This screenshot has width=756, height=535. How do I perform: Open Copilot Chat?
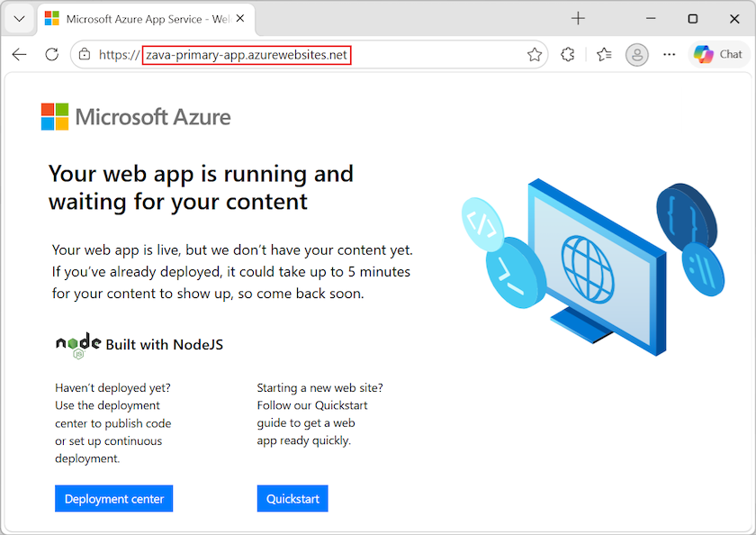717,54
